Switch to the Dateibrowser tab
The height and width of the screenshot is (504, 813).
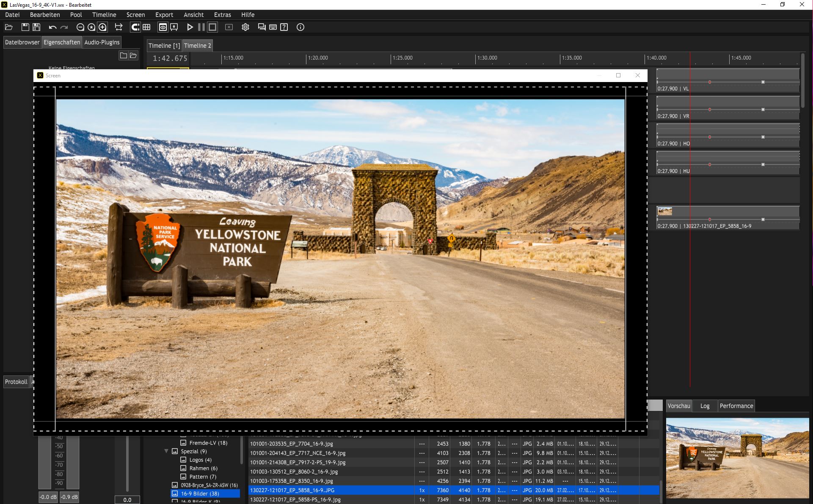pyautogui.click(x=22, y=42)
